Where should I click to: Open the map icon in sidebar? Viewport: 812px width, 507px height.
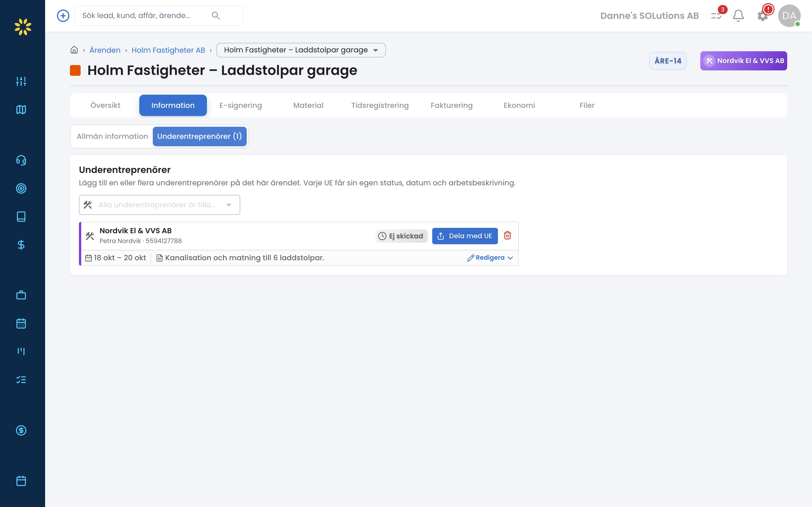tap(21, 110)
